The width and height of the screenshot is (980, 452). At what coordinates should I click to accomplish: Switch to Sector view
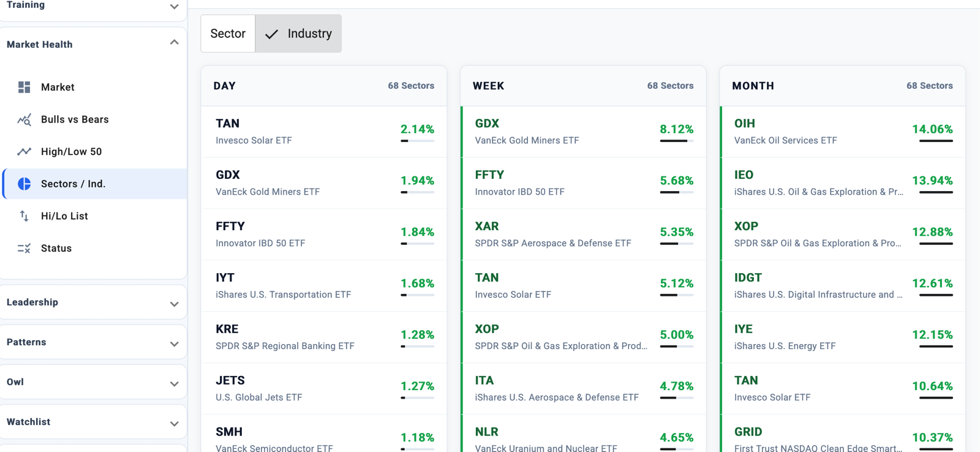[227, 34]
